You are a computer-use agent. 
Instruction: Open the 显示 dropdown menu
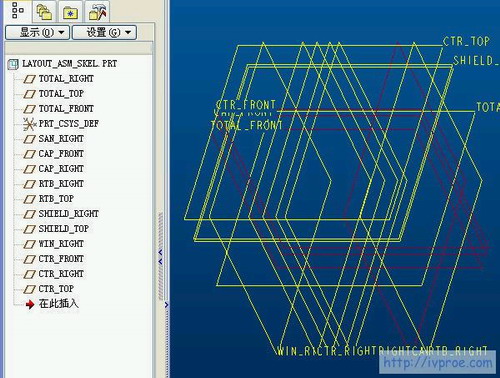click(x=38, y=32)
